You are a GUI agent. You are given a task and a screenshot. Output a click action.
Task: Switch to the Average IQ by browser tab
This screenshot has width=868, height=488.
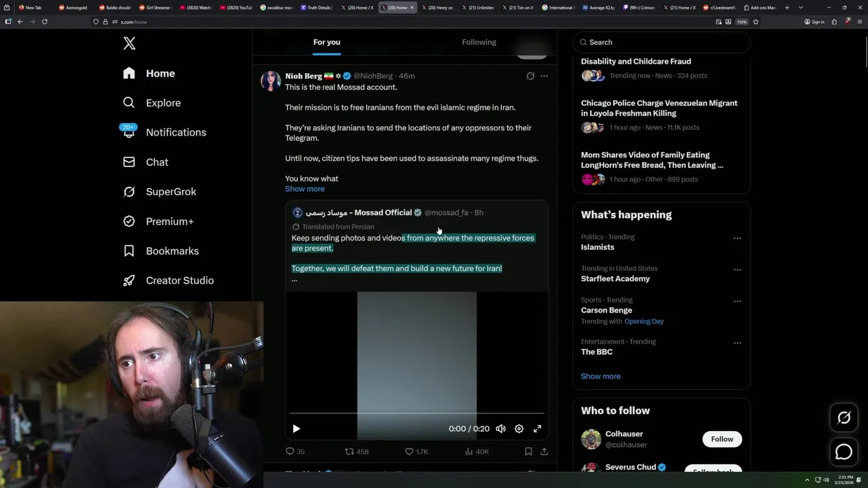tap(600, 7)
